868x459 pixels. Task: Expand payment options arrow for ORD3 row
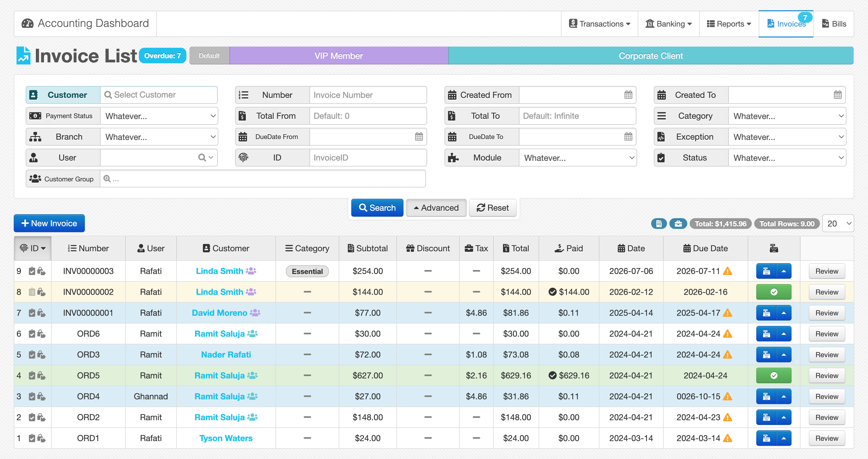[x=784, y=355]
